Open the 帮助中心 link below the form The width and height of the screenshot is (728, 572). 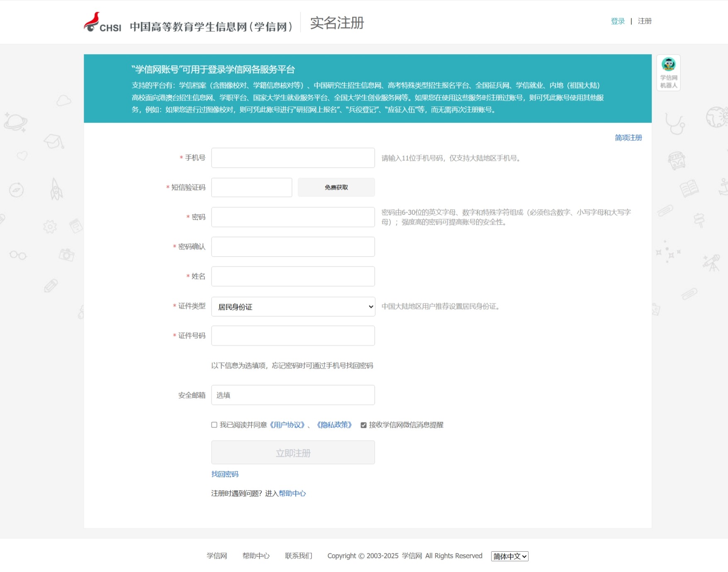point(292,493)
